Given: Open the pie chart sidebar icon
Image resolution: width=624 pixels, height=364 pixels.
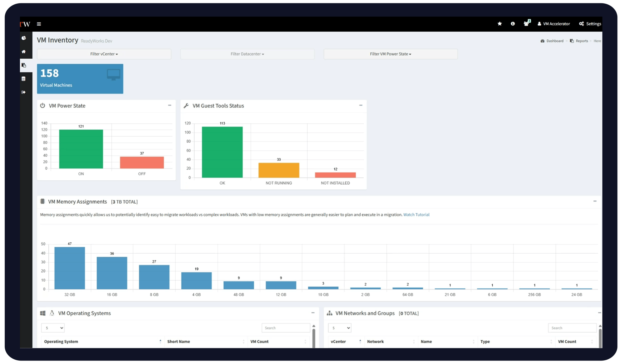Looking at the screenshot, I should click(24, 38).
